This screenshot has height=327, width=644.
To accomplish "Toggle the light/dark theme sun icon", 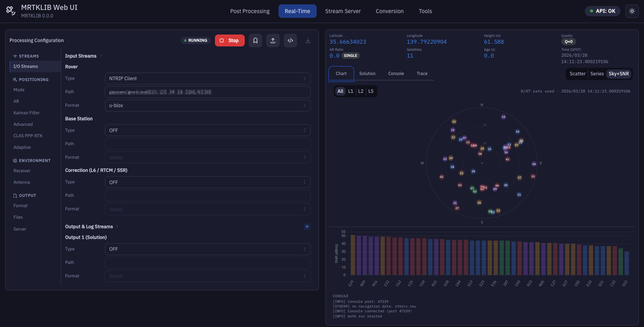I will tap(632, 11).
